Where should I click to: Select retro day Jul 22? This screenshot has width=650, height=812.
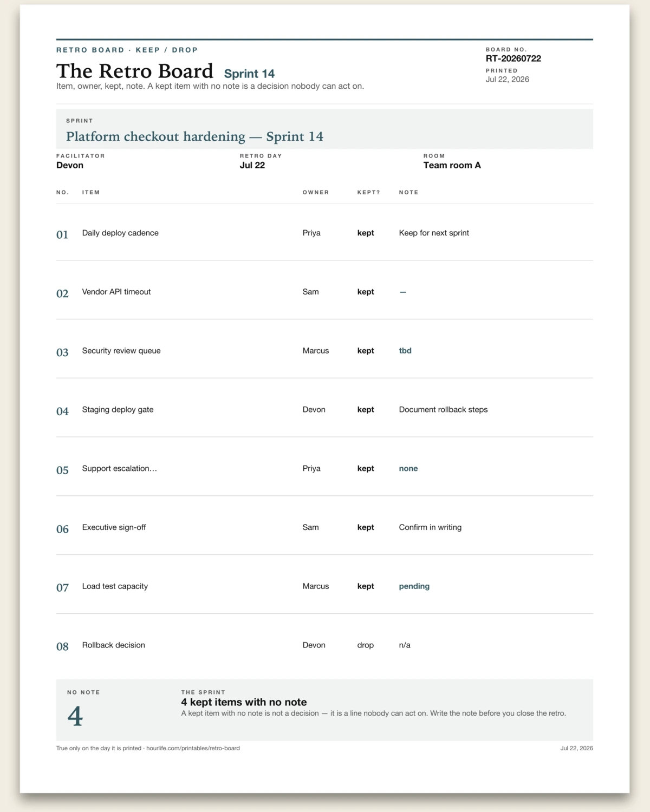coord(252,165)
